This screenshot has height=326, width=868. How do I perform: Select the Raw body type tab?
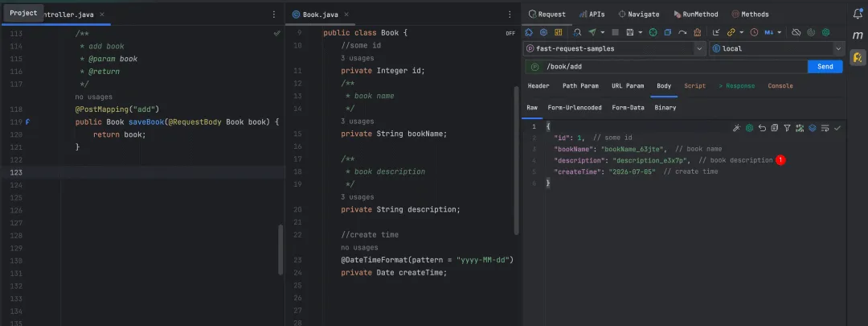tap(532, 108)
